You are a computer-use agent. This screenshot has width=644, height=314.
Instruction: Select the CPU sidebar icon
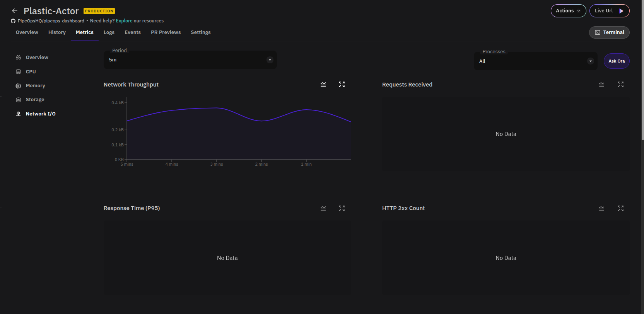(x=18, y=72)
